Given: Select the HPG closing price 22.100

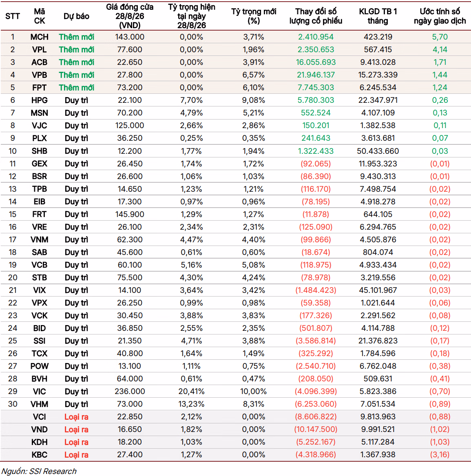Looking at the screenshot, I should click(130, 100).
